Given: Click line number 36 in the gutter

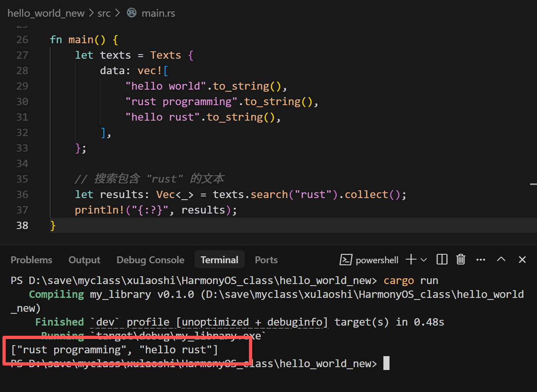Looking at the screenshot, I should tap(22, 194).
